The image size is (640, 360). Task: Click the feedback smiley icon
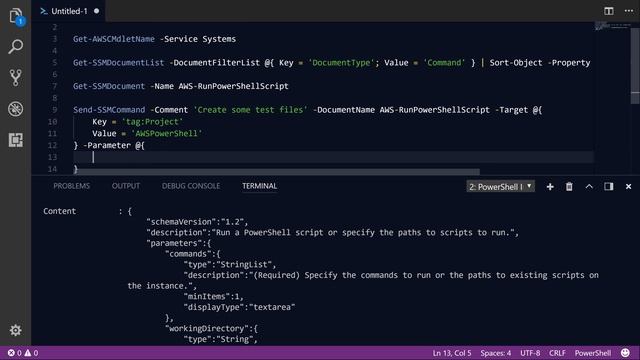[x=625, y=353]
